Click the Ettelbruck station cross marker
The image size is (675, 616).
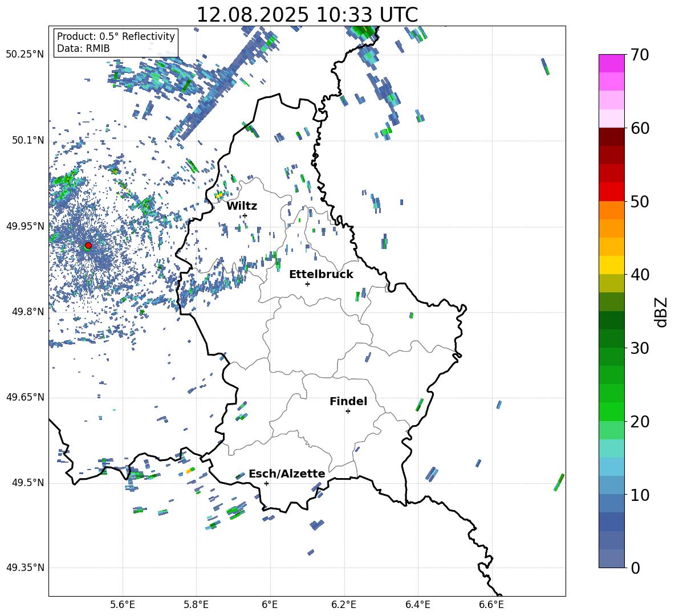pos(307,284)
